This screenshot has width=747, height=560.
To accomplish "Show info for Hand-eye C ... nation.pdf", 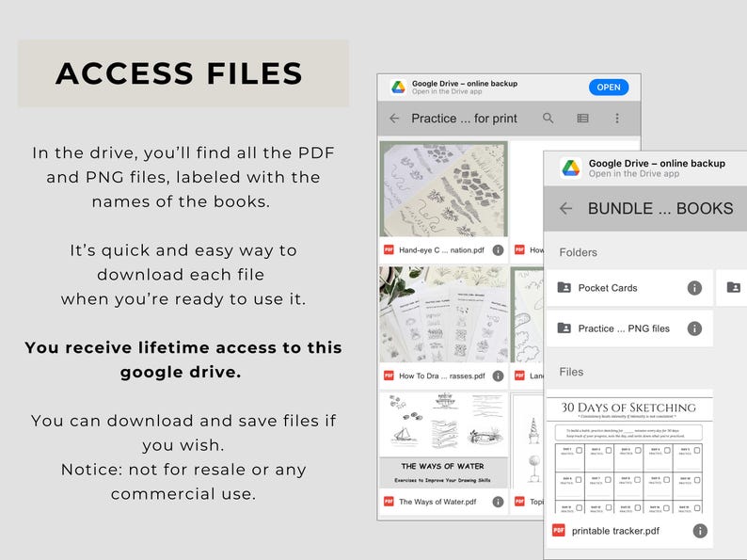I will point(498,249).
